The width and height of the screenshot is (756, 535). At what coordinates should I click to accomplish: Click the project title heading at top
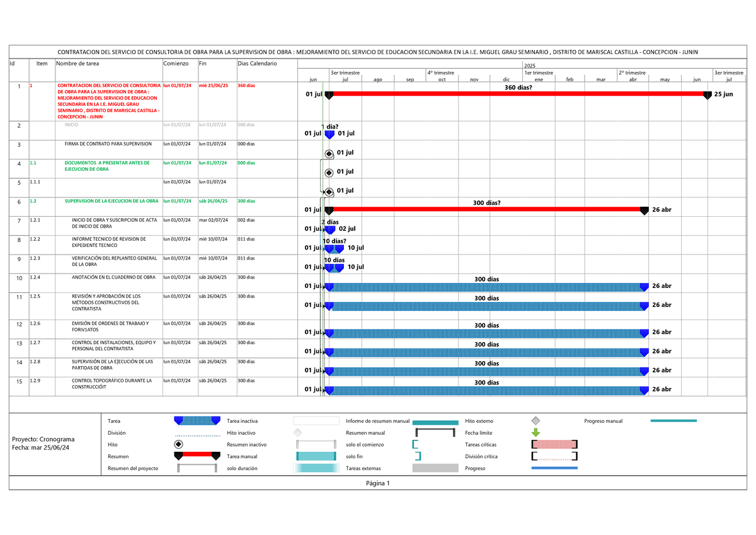378,52
